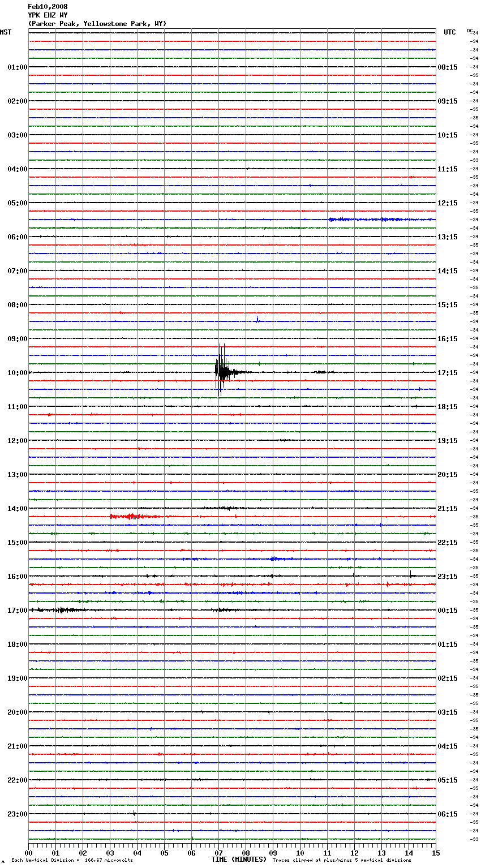Select the 04:00 MST time label
Screen dimensions: 481x868
point(18,169)
